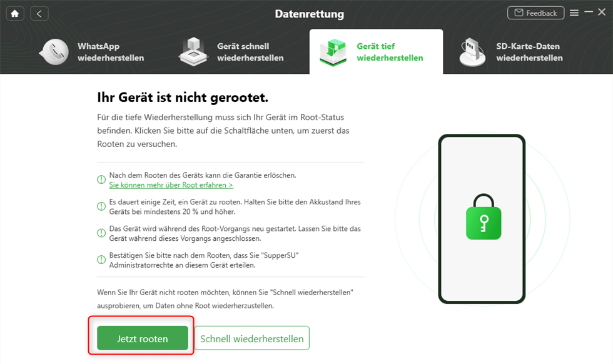Click the quick device recovery icon
Image resolution: width=613 pixels, height=364 pixels.
[x=193, y=52]
